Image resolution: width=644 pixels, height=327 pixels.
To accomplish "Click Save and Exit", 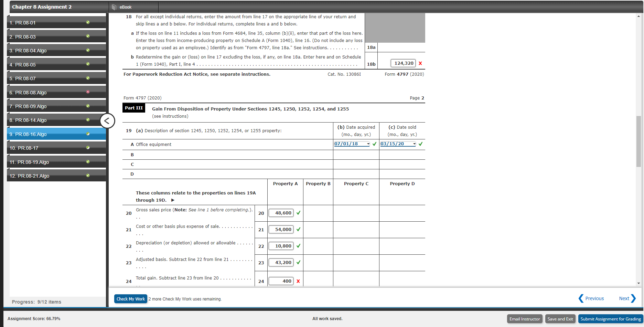I will click(560, 319).
